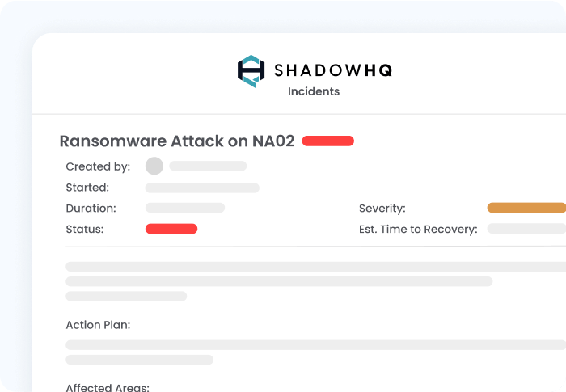
Task: Click the SHADOWHQ brand name text
Action: click(x=333, y=70)
